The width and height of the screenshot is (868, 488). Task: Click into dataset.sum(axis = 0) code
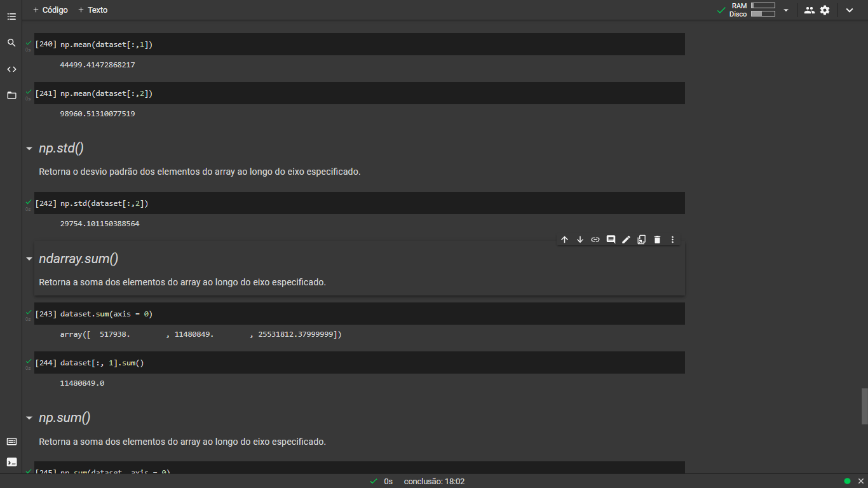tap(106, 314)
